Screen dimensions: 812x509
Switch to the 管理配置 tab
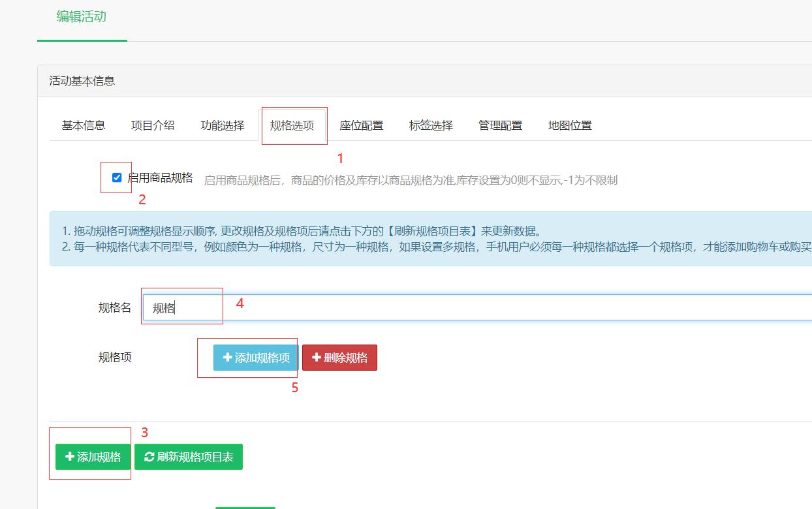(500, 125)
